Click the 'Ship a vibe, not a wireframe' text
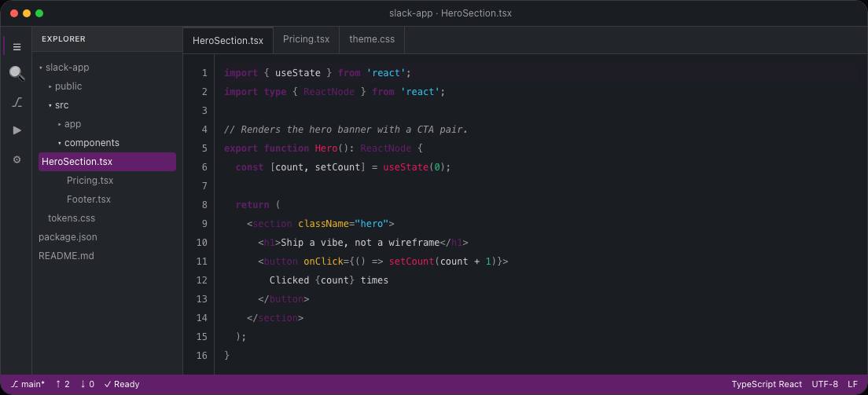Screen dimensions: 868x395 pos(360,243)
